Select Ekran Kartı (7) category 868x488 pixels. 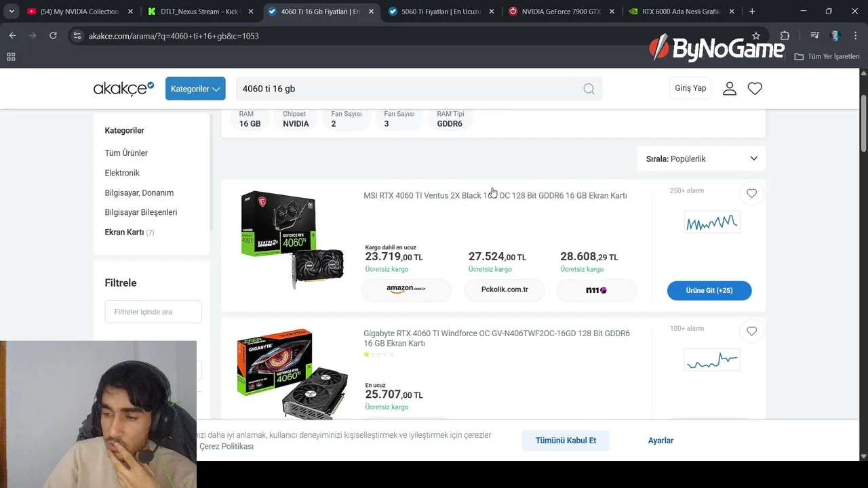(130, 232)
